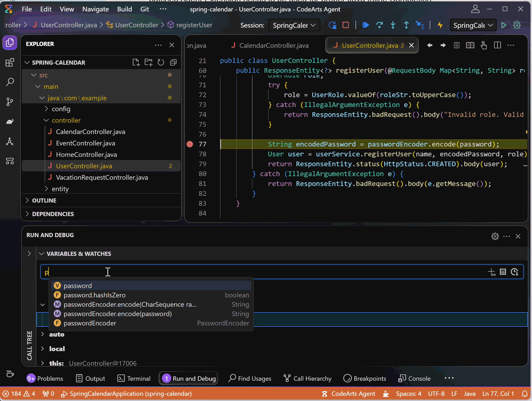The image size is (532, 401).
Task: Click the Step Over debug icon
Action: (379, 25)
